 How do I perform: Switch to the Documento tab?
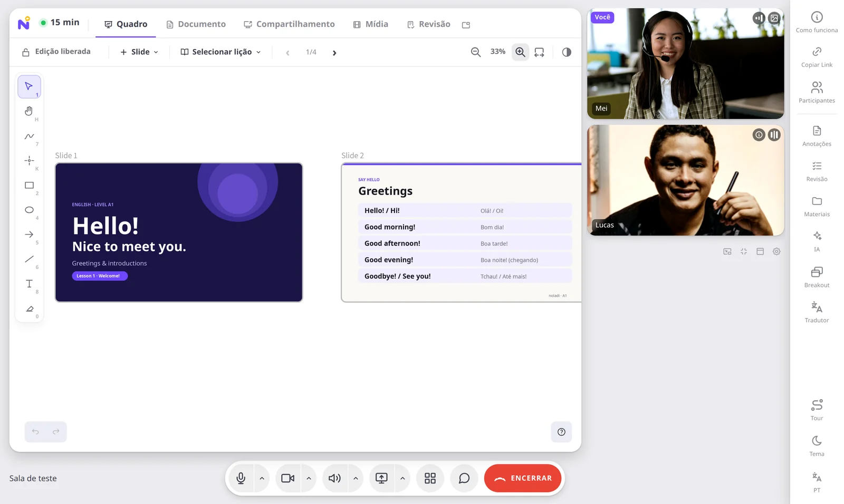click(196, 24)
